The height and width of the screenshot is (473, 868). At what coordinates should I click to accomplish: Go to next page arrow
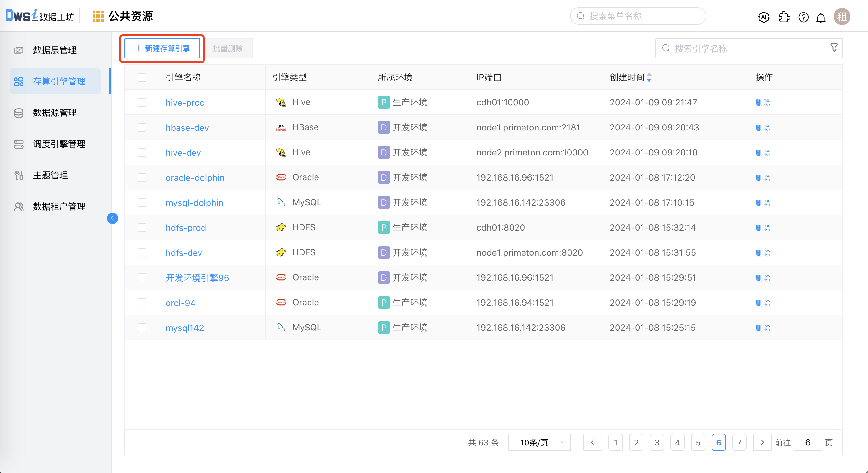tap(762, 442)
